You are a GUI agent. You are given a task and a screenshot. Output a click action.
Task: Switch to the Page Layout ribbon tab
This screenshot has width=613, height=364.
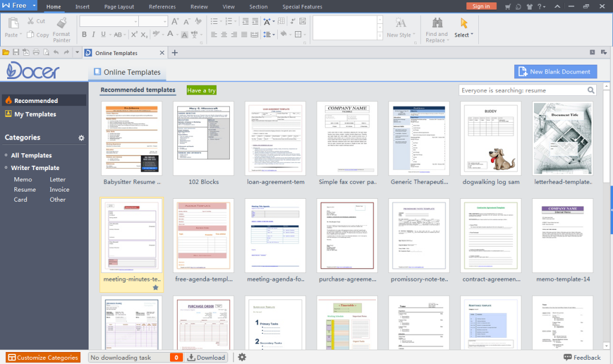119,7
